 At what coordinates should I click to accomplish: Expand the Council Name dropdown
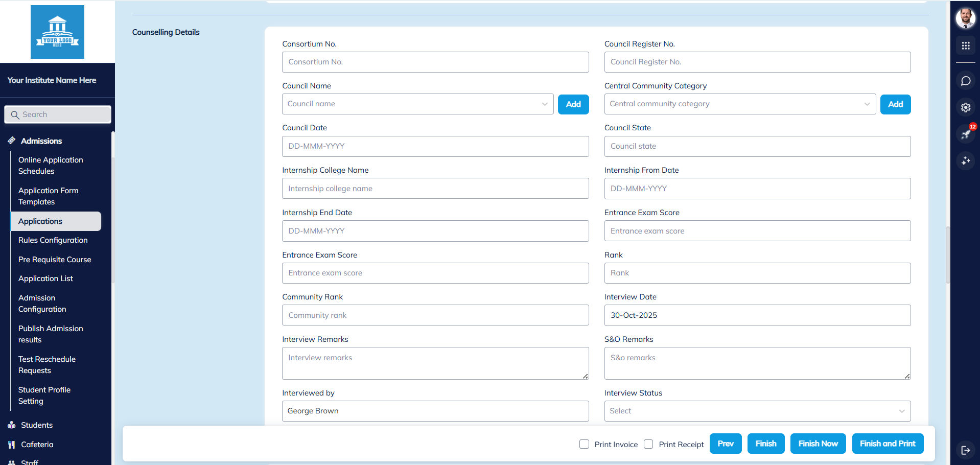click(417, 104)
